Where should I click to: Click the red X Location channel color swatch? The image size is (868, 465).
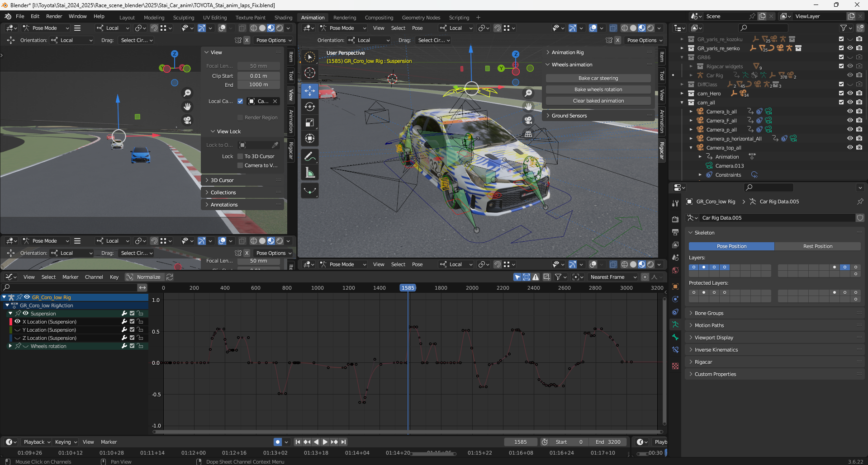[10, 322]
